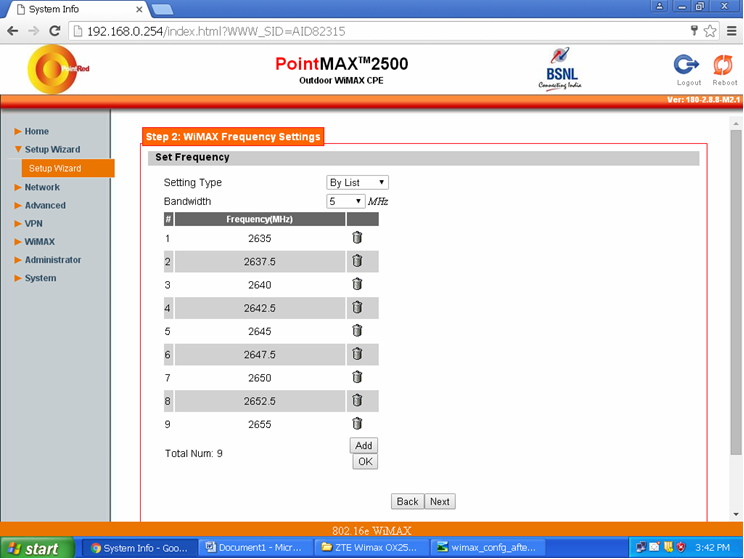Open the Chrome menu hamburger icon
The height and width of the screenshot is (559, 744).
[732, 31]
